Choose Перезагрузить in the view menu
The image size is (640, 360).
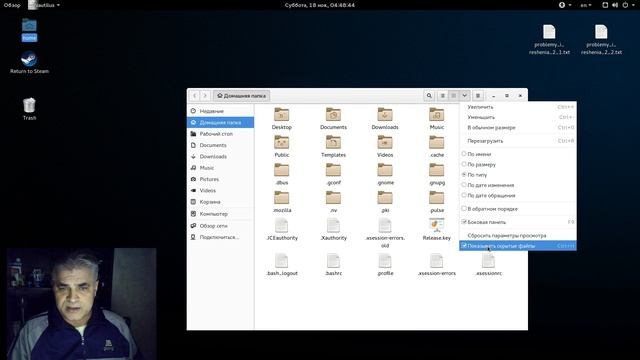click(x=518, y=141)
